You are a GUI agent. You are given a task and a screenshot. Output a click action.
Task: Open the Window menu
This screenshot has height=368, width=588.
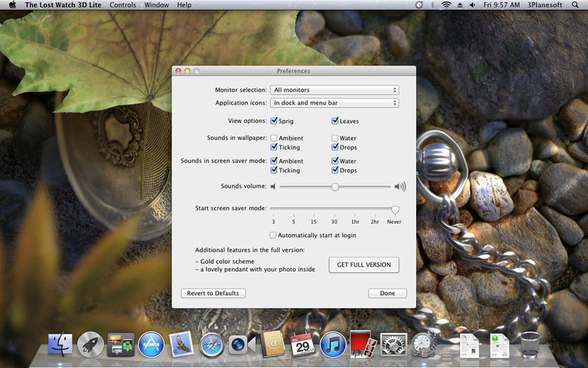click(x=157, y=5)
